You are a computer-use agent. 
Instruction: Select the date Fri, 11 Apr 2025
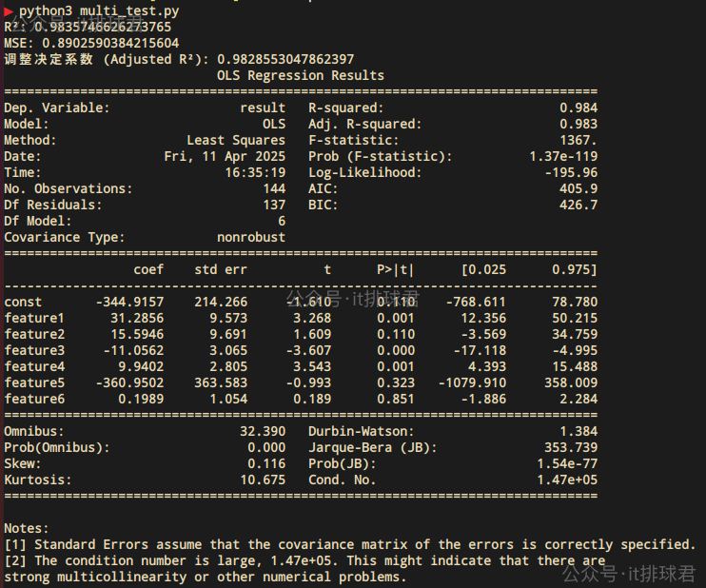point(225,156)
